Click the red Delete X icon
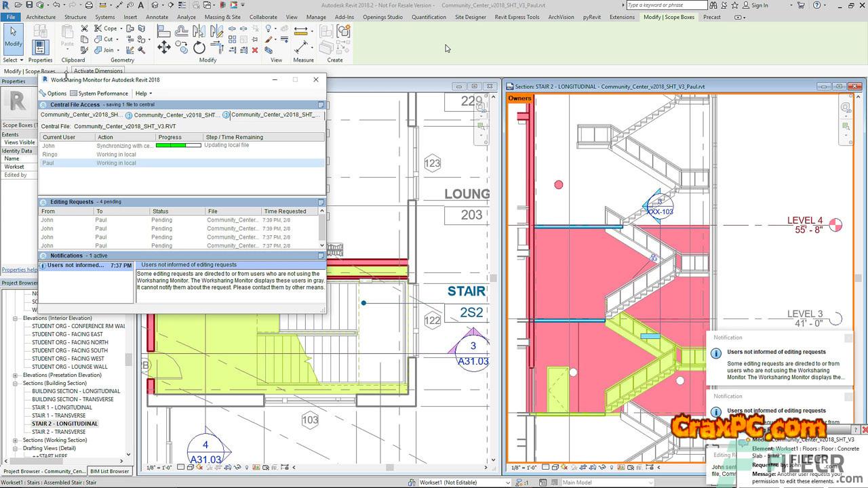This screenshot has width=868, height=488. (x=255, y=49)
